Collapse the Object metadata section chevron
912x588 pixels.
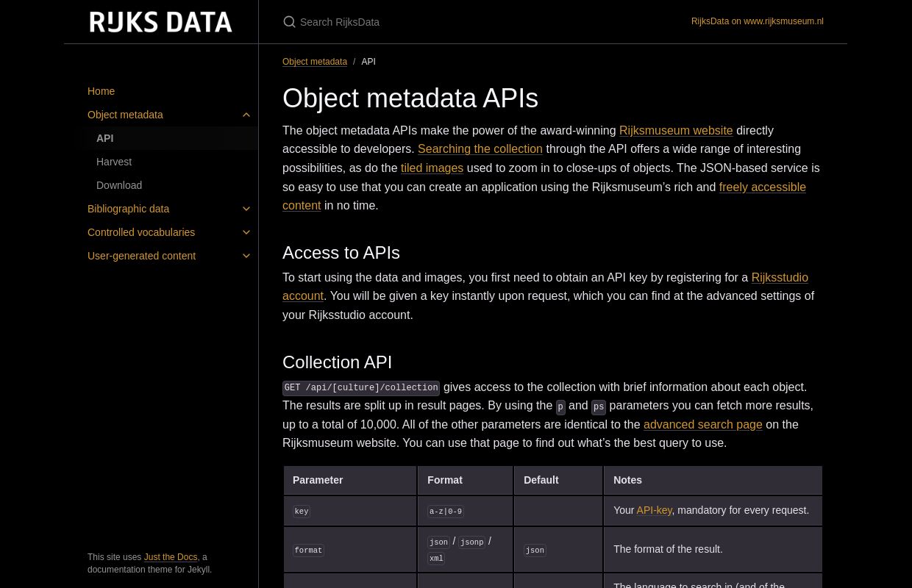point(246,115)
